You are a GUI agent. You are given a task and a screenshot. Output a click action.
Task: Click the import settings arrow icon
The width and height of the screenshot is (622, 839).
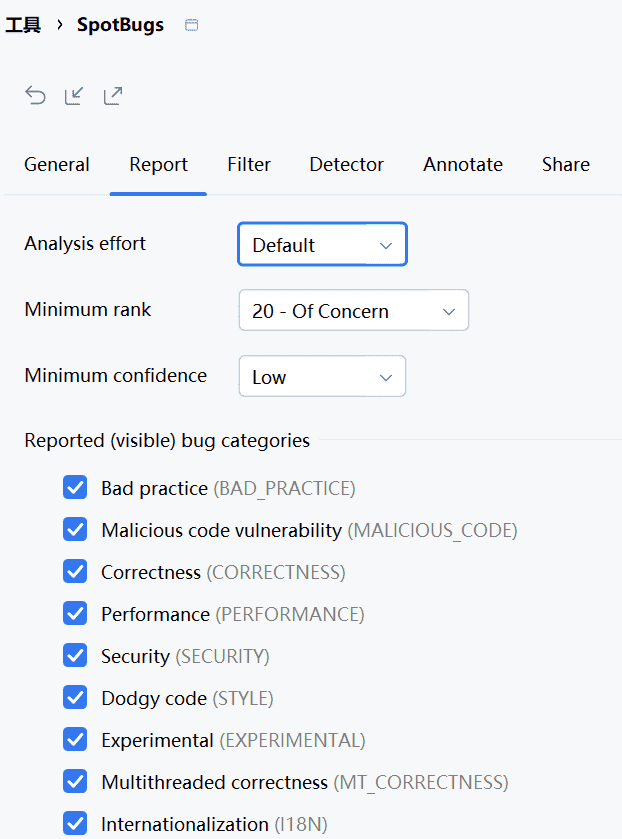tap(74, 96)
